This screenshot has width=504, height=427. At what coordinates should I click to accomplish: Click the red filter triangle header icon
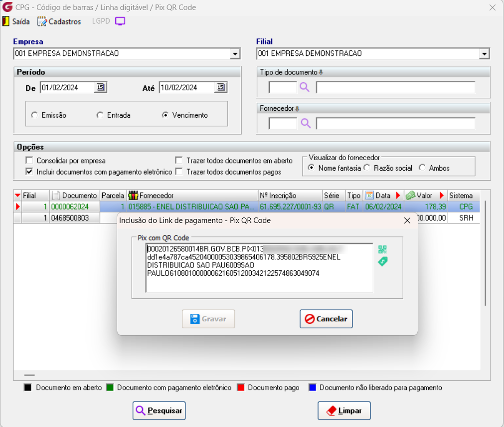pos(17,196)
